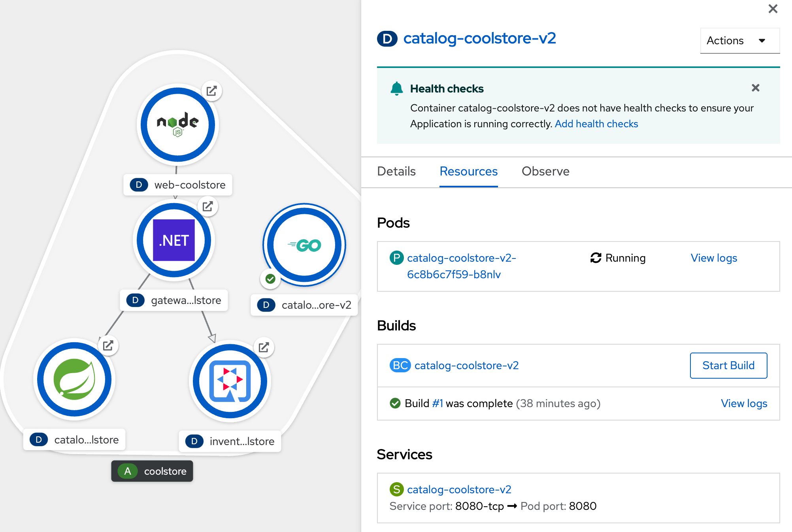Click the build success badge on catalog-coolstore-v2

click(270, 278)
